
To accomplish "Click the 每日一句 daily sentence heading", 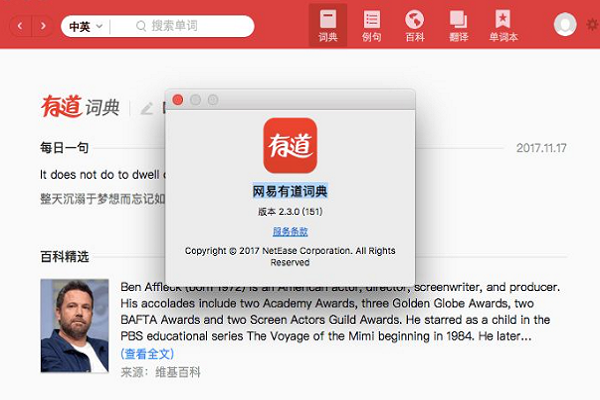I will pyautogui.click(x=64, y=147).
